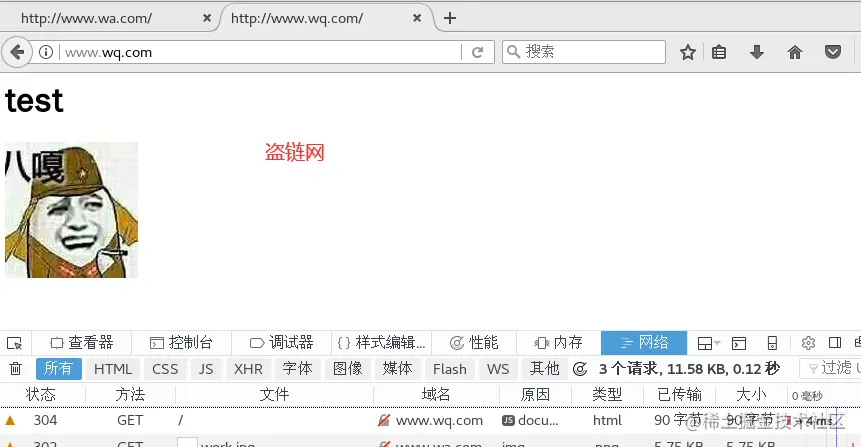Close the www.wq.com tab
This screenshot has width=861, height=447.
pyautogui.click(x=417, y=18)
